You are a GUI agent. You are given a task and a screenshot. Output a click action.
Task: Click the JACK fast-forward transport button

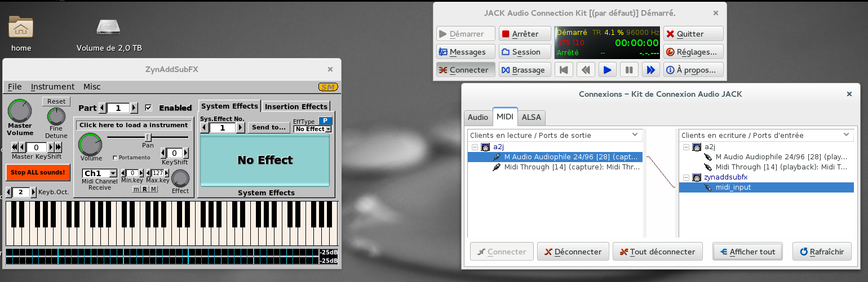tap(650, 70)
